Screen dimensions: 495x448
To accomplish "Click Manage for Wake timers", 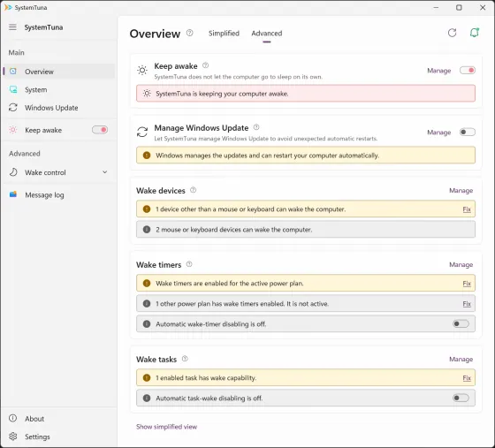I will (x=461, y=264).
